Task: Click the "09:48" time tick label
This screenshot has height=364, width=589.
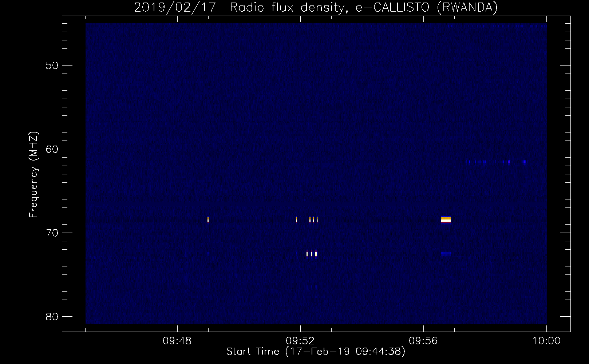Action: (x=177, y=341)
